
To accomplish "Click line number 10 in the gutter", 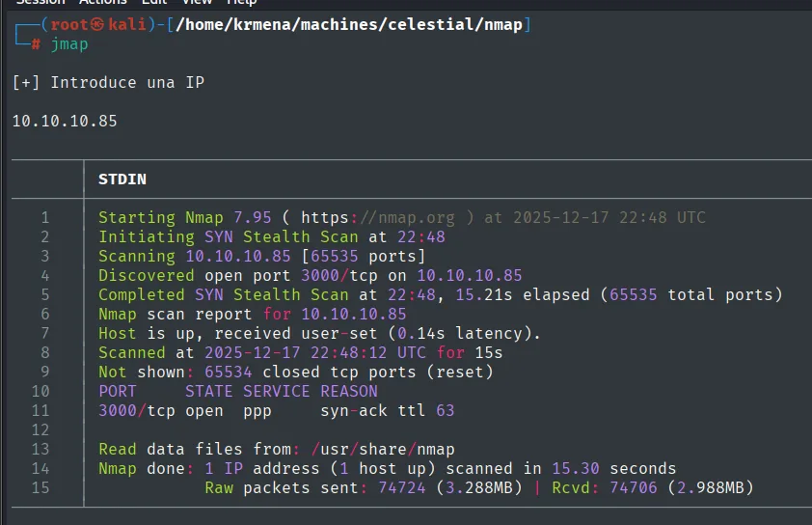I will click(x=41, y=391).
